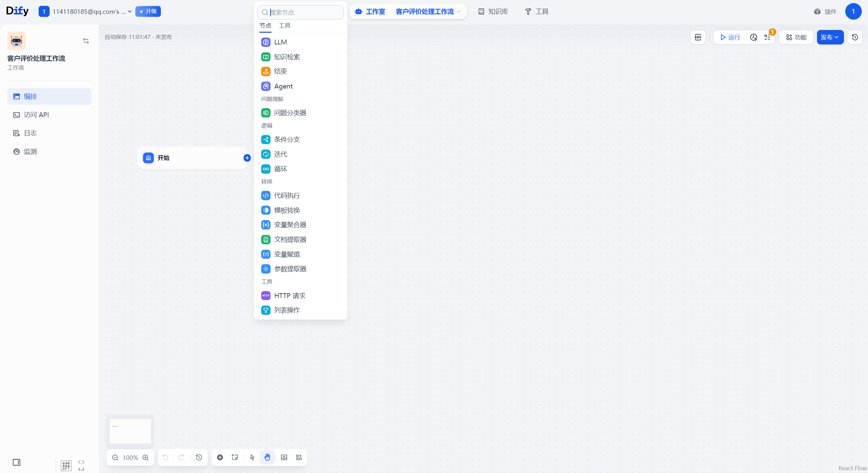
Task: Click the organize nodes icon in bottom toolbar
Action: [x=299, y=457]
